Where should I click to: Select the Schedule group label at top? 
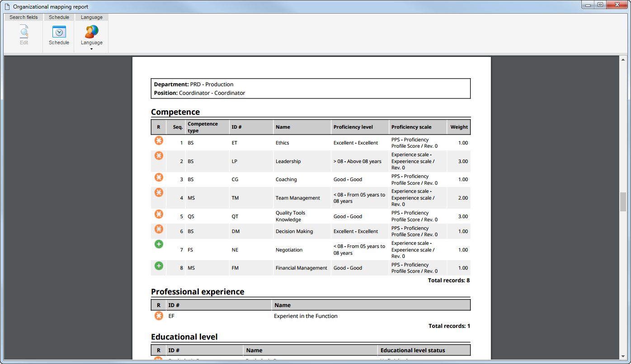coord(59,17)
